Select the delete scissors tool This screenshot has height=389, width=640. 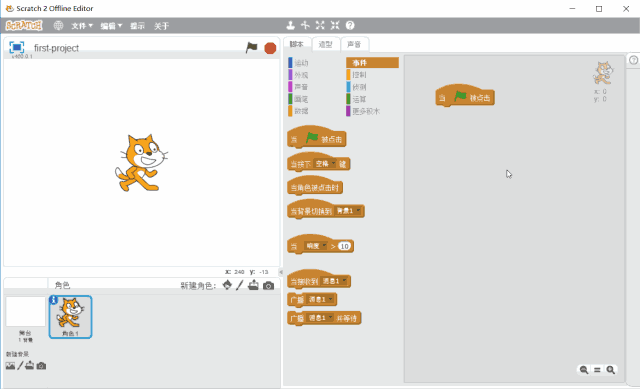tap(305, 26)
